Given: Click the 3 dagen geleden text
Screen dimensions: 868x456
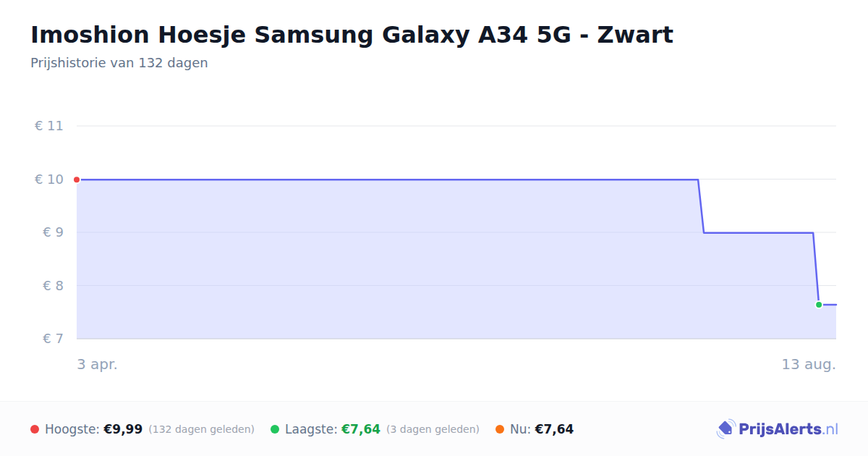Looking at the screenshot, I should tap(433, 430).
